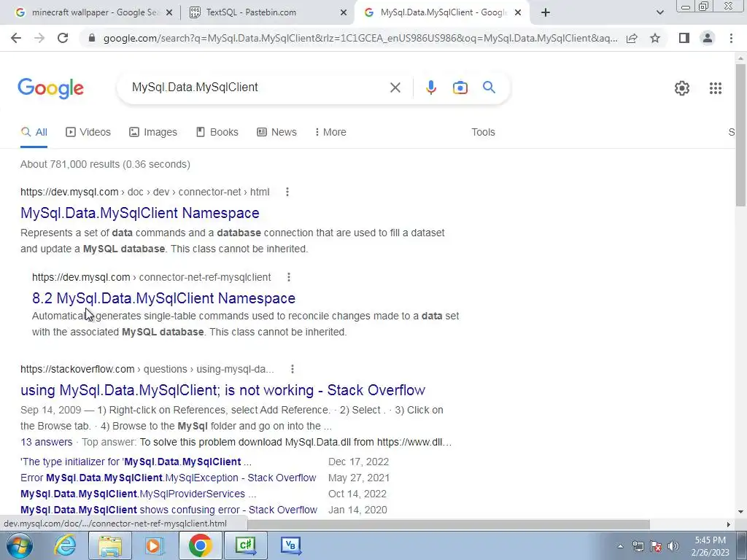Open Visual C# app in taskbar

pos(245,545)
